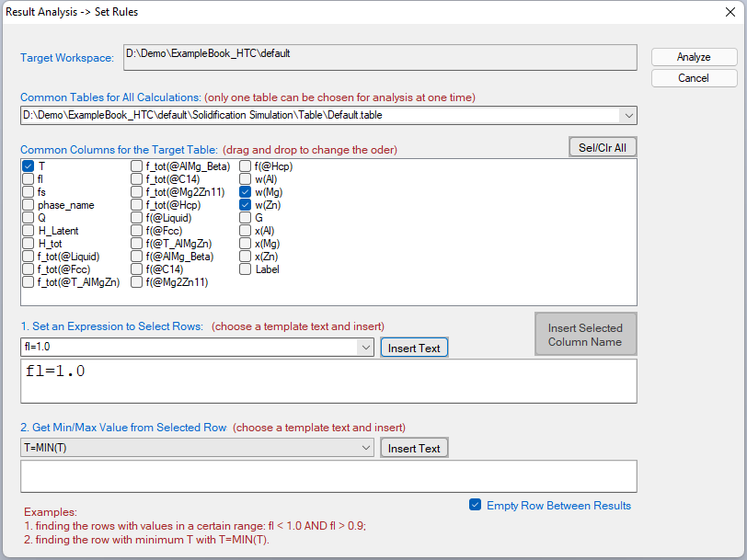Click Insert Text for the expression
Image resolution: width=747 pixels, height=560 pixels.
pyautogui.click(x=414, y=347)
